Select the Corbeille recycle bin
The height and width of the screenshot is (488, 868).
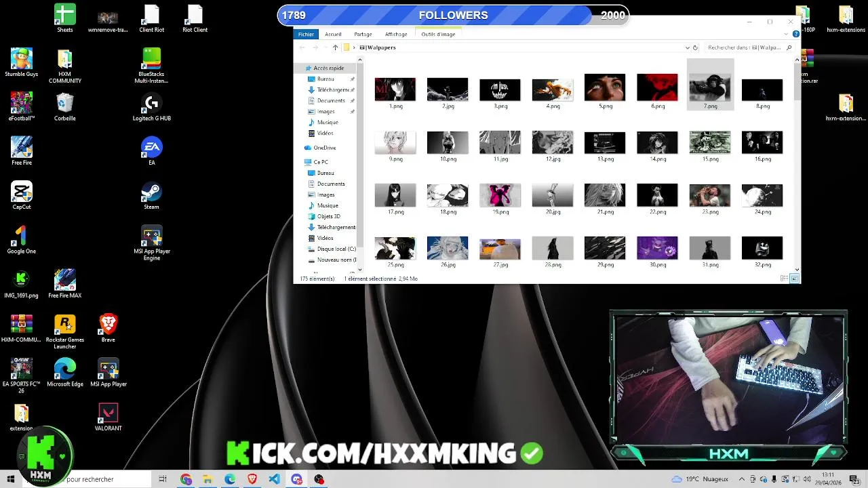(65, 107)
